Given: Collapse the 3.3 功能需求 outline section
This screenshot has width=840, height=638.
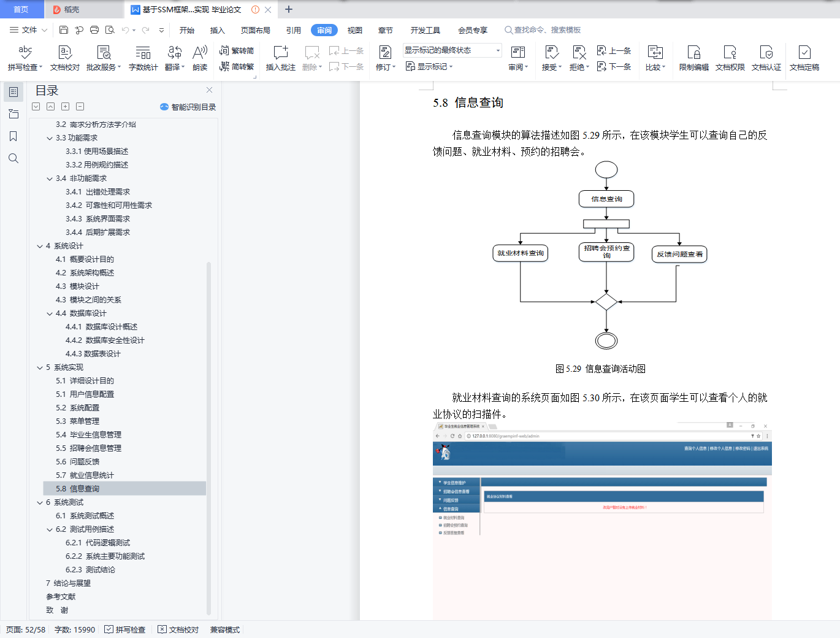Looking at the screenshot, I should pyautogui.click(x=50, y=138).
